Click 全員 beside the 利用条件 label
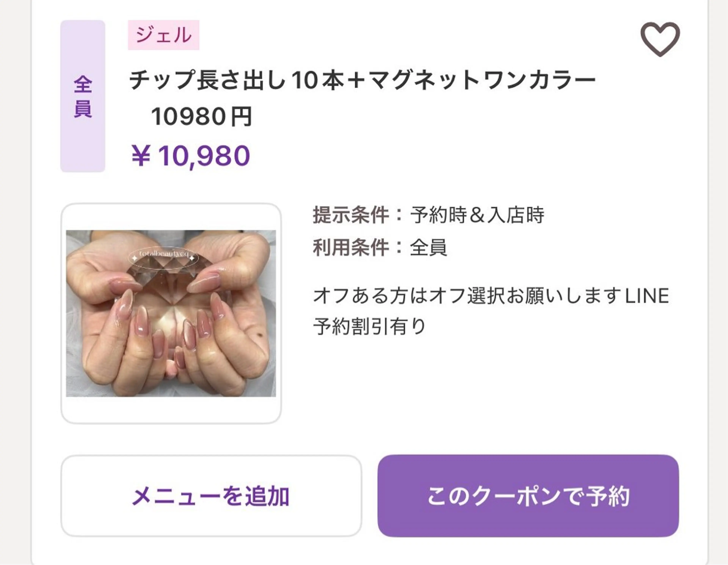The image size is (728, 565). [x=428, y=247]
